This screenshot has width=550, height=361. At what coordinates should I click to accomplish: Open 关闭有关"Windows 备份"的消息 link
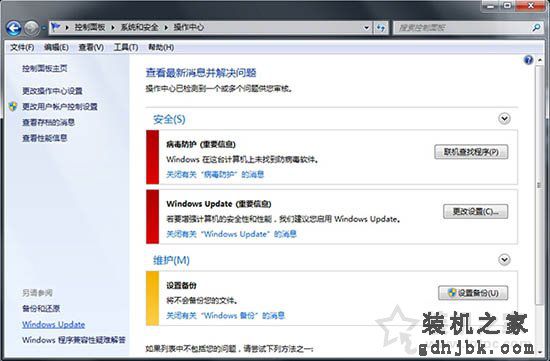tap(225, 315)
